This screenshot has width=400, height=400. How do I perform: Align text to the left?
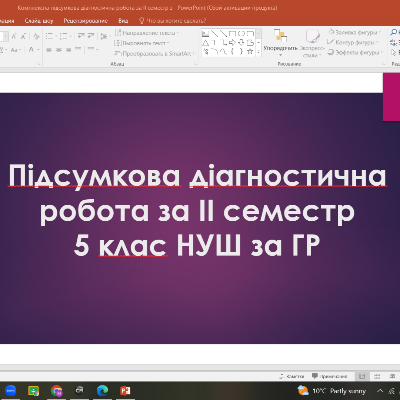pyautogui.click(x=49, y=50)
